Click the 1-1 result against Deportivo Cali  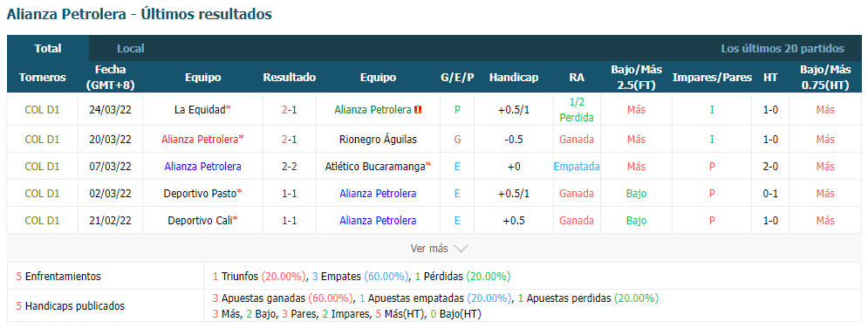(289, 221)
